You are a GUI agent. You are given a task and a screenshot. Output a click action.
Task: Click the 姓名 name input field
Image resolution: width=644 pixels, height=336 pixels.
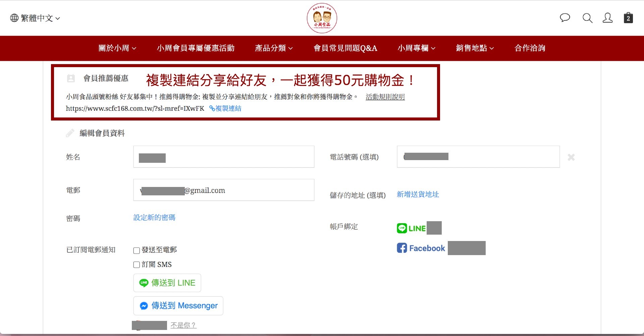click(x=224, y=157)
